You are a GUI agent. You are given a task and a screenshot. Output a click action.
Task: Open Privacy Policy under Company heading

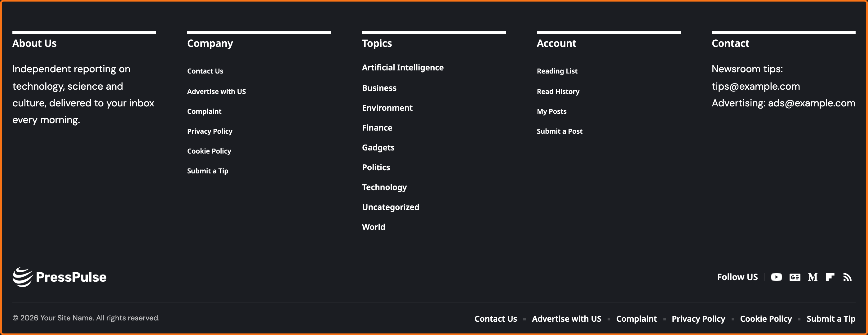click(x=210, y=131)
